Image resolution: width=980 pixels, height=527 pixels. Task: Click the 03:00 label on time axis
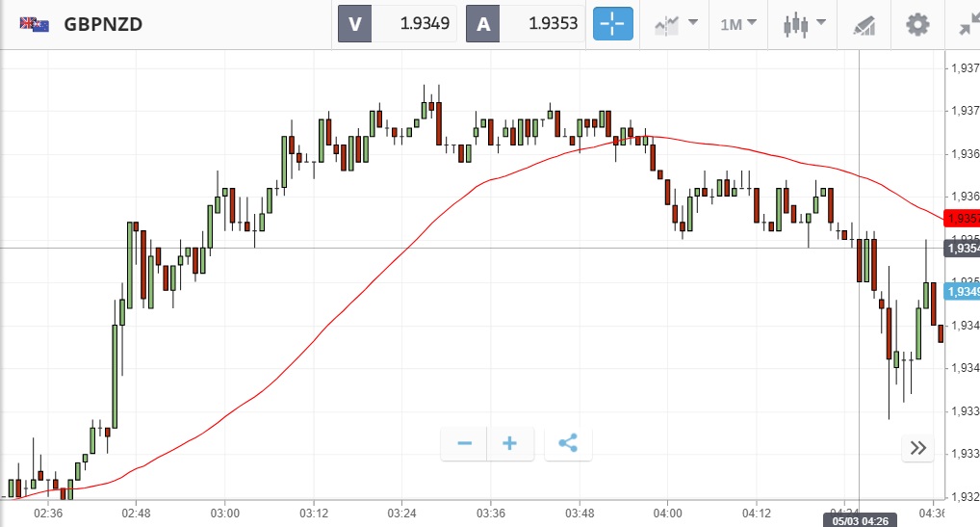pos(224,513)
